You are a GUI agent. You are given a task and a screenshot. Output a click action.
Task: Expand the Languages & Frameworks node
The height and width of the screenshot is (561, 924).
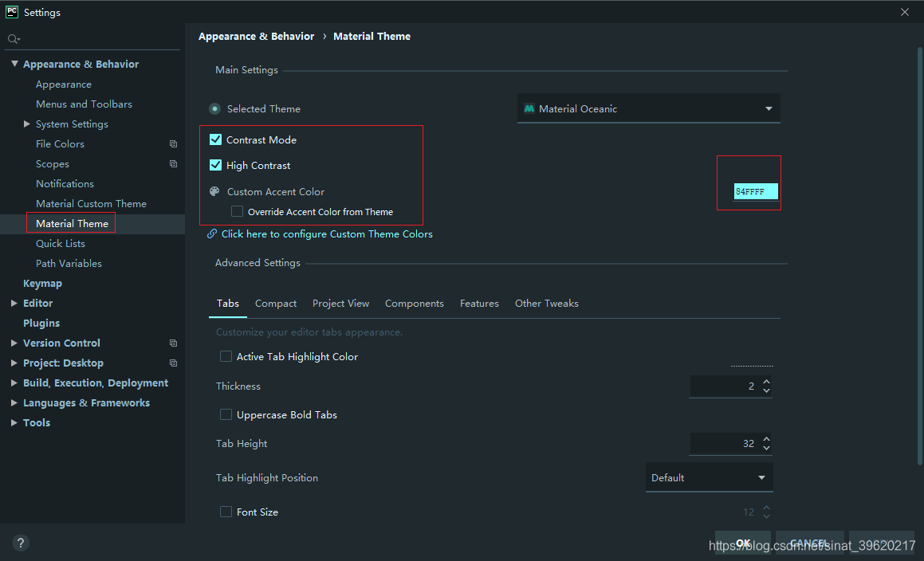[x=14, y=403]
